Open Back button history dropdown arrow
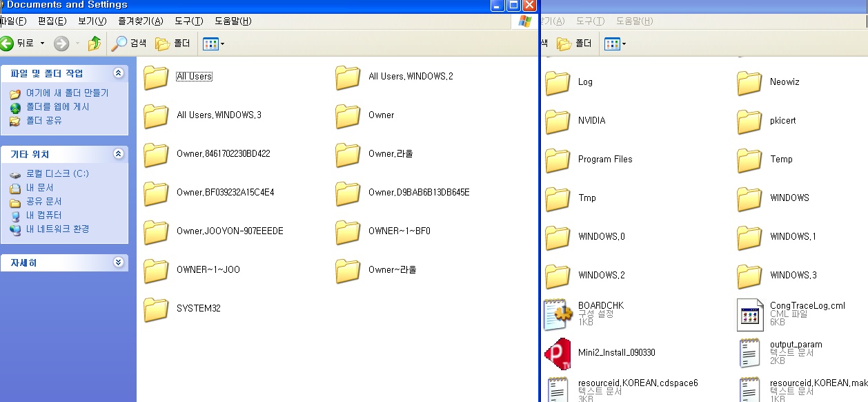 (42, 44)
